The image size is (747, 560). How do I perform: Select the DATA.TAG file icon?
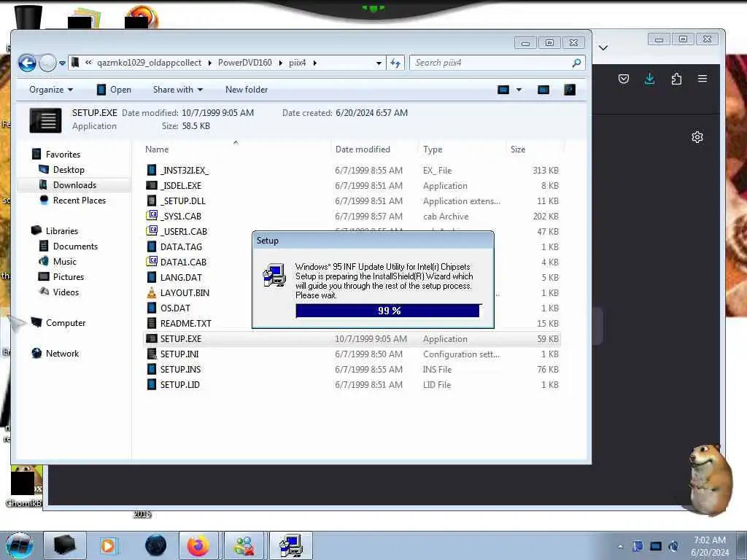click(x=152, y=246)
